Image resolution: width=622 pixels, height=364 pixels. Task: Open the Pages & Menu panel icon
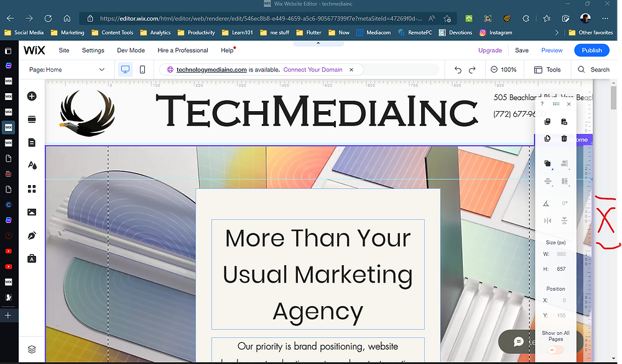(x=32, y=143)
